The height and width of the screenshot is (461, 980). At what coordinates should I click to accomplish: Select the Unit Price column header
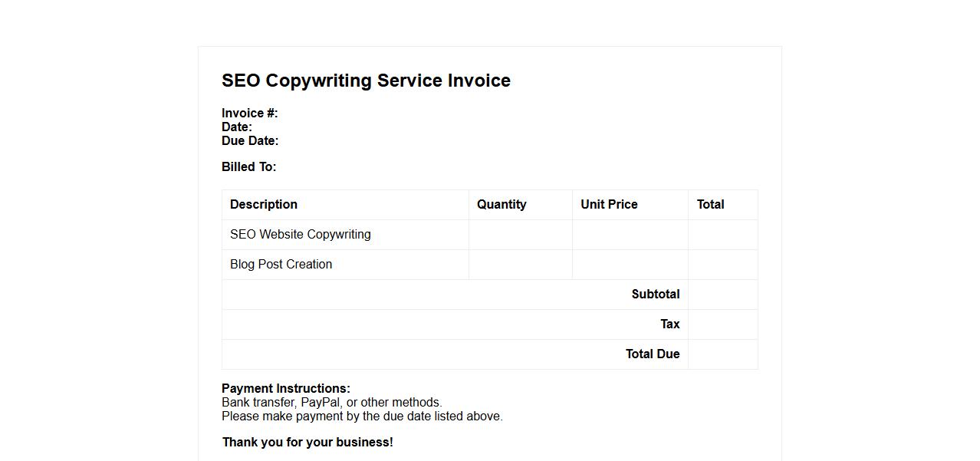pos(609,205)
